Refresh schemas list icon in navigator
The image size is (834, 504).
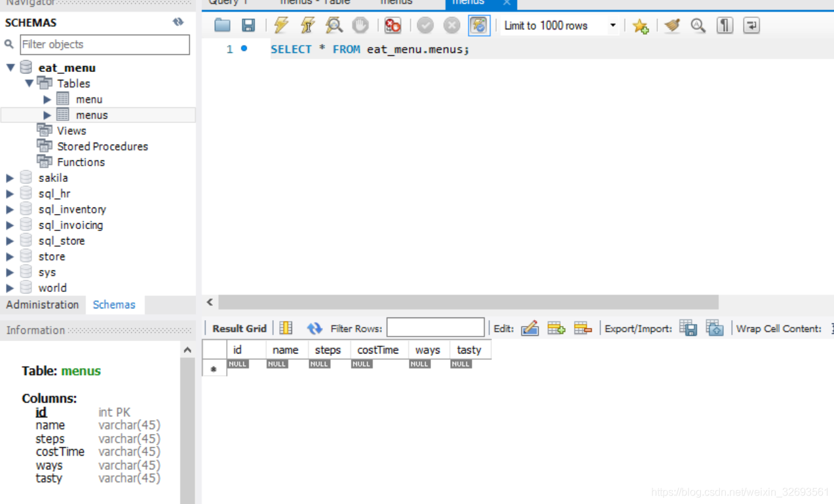(x=178, y=22)
